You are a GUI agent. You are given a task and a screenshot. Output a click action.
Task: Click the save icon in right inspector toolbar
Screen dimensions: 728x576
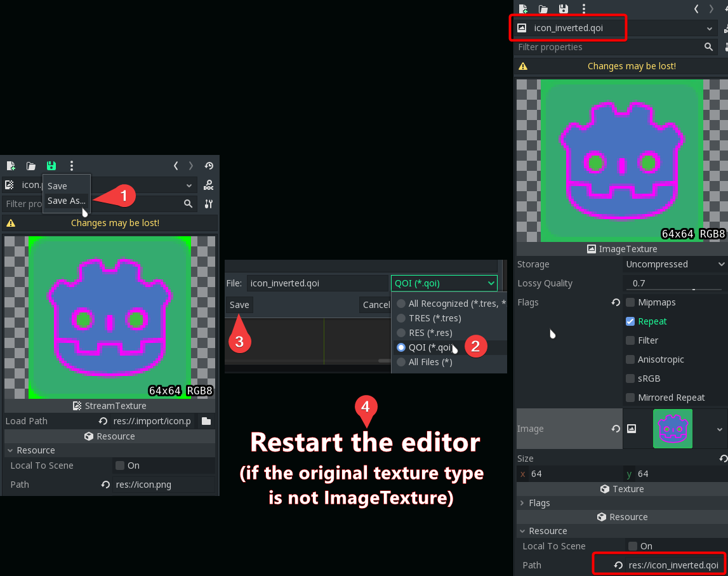563,9
